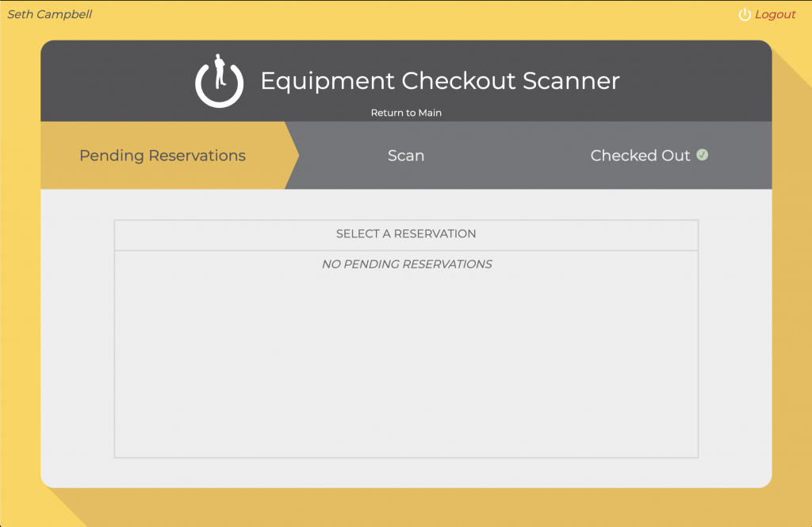This screenshot has width=812, height=527.
Task: Click the Select a Reservation header row
Action: [x=406, y=234]
